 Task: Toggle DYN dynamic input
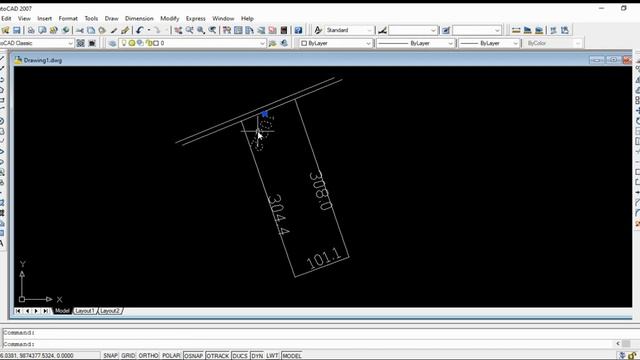tap(257, 356)
